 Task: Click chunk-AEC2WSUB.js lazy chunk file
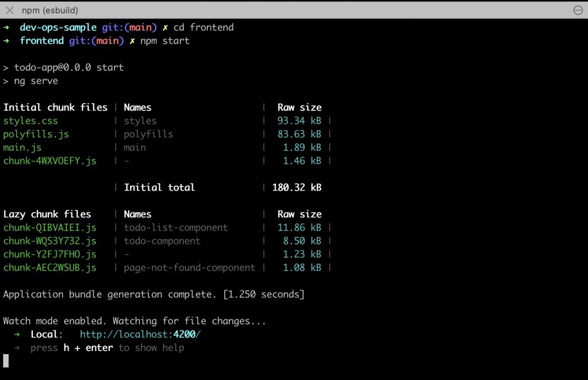[x=50, y=268]
